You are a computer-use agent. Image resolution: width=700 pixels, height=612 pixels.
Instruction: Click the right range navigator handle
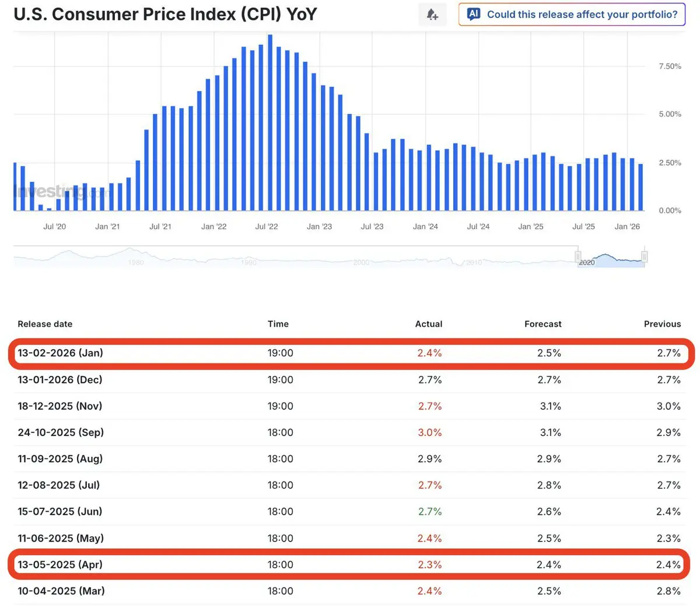tap(645, 256)
